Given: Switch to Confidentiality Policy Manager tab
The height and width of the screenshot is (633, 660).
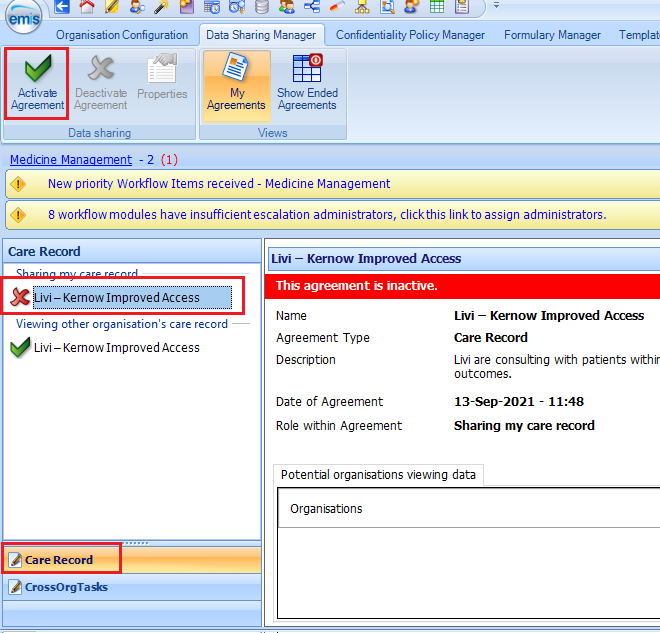Looking at the screenshot, I should (x=410, y=35).
